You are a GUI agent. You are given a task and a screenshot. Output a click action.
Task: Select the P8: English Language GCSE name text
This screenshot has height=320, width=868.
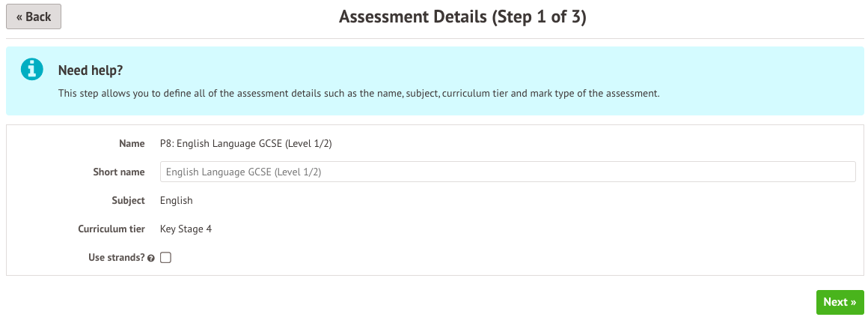[x=245, y=143]
